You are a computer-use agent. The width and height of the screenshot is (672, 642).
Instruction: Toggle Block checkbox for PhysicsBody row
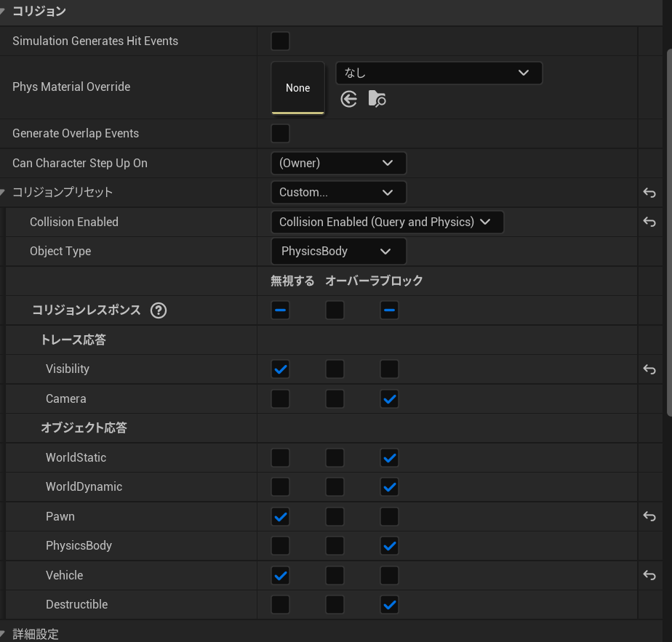[x=389, y=546]
